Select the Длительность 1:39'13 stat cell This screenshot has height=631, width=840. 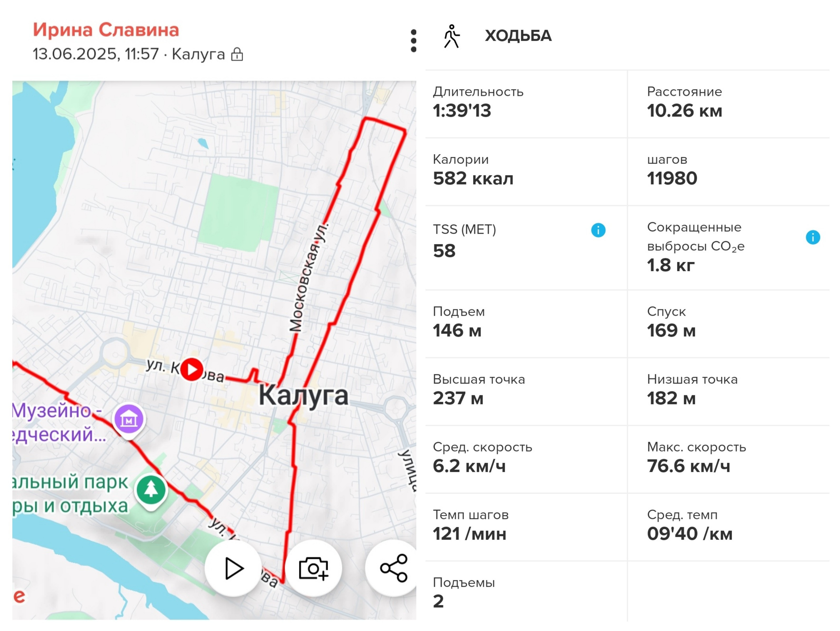526,104
